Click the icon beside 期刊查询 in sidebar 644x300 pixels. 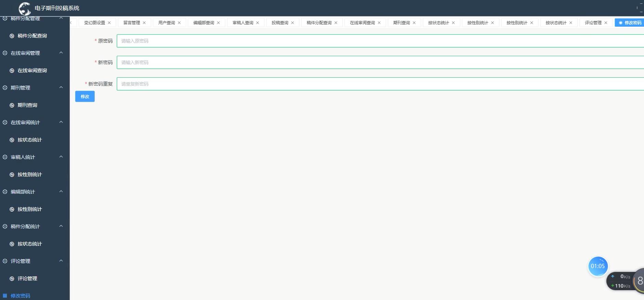[12, 105]
